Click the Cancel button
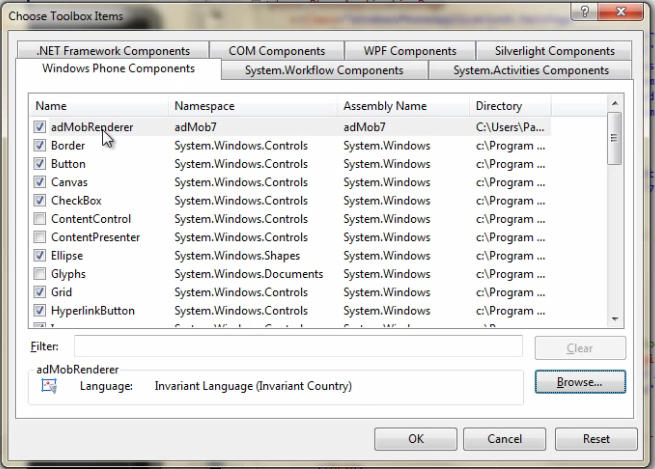 [x=504, y=439]
